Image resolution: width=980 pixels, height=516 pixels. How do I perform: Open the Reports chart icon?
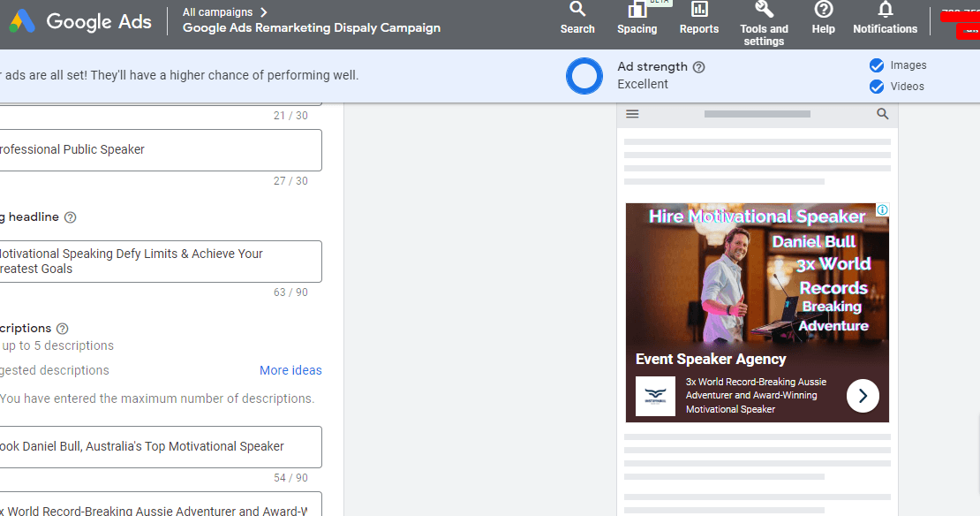pos(699,11)
